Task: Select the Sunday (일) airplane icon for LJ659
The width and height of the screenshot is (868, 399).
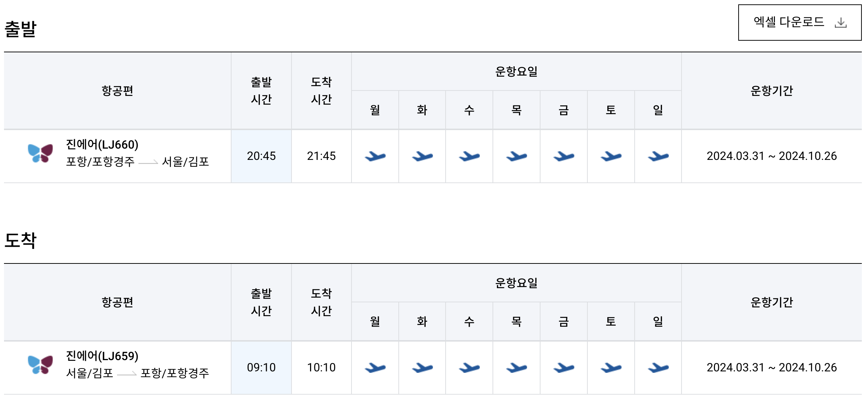Action: (x=658, y=367)
